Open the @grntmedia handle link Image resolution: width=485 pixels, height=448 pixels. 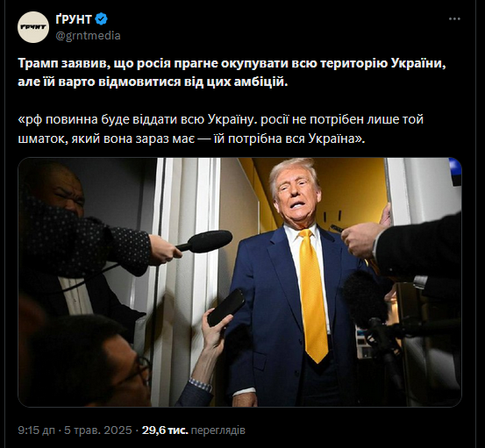point(89,36)
